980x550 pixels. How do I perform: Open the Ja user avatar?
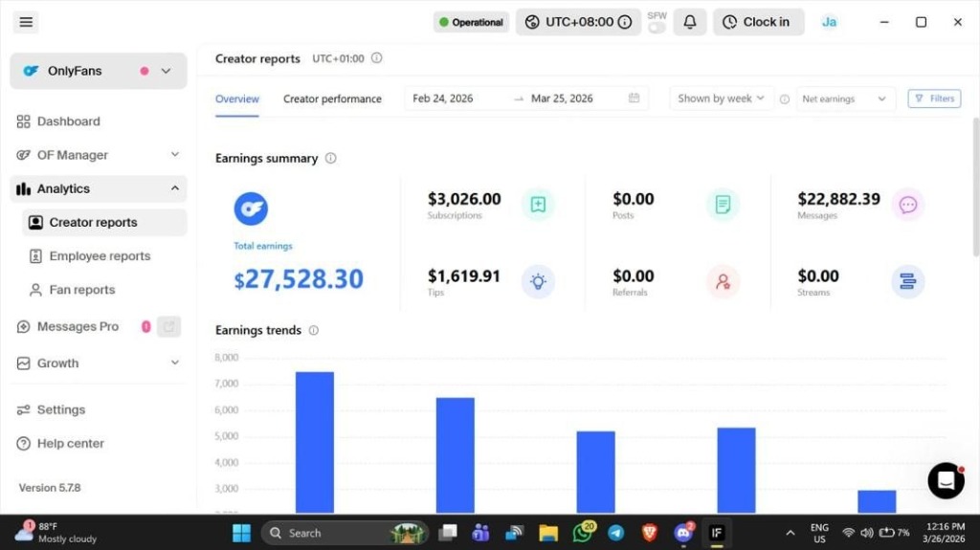coord(829,23)
